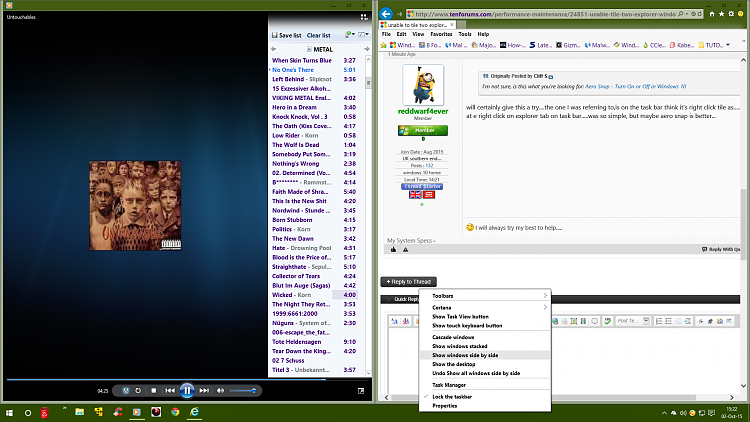Mute the media player volume
750x422 pixels.
221,390
